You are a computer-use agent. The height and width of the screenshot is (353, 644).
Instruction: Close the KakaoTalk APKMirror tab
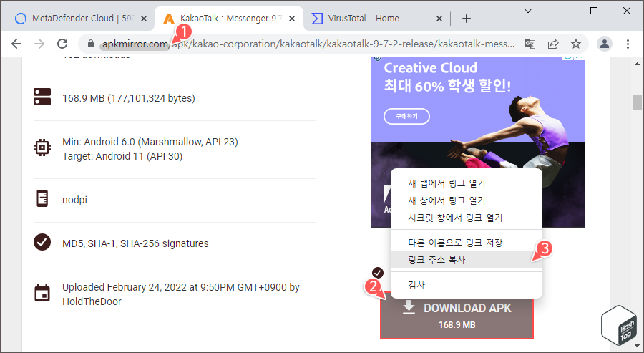(292, 19)
